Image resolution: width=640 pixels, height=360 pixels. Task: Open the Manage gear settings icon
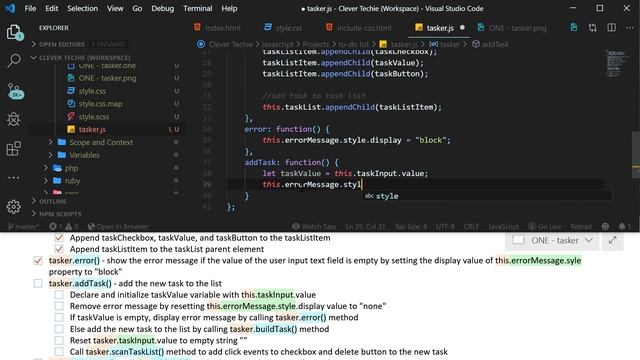coord(13,207)
